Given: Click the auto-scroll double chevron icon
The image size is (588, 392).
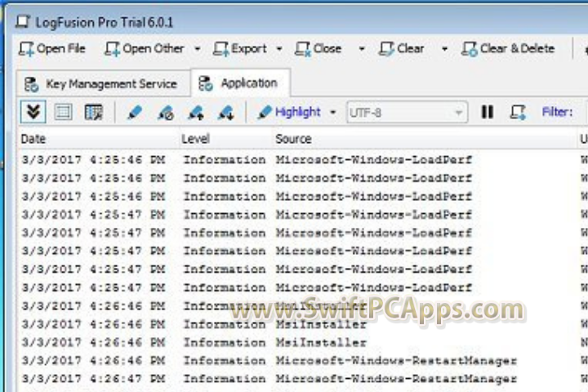Looking at the screenshot, I should 33,112.
